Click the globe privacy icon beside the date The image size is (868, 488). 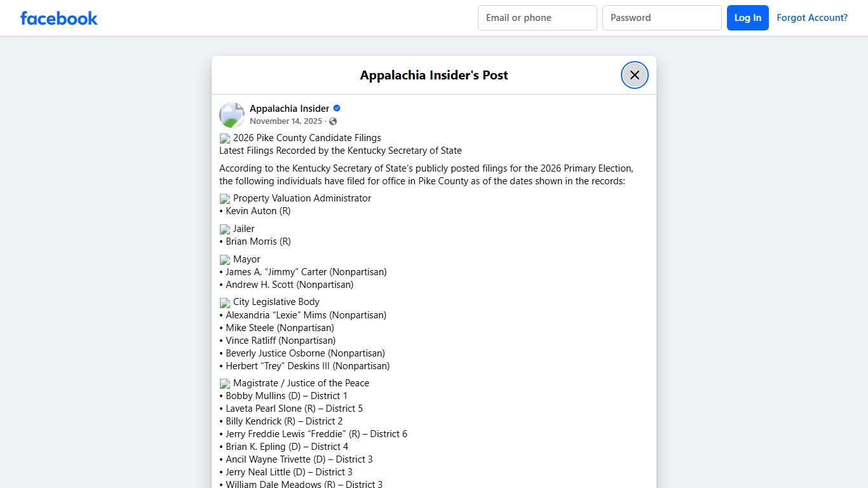pyautogui.click(x=333, y=121)
